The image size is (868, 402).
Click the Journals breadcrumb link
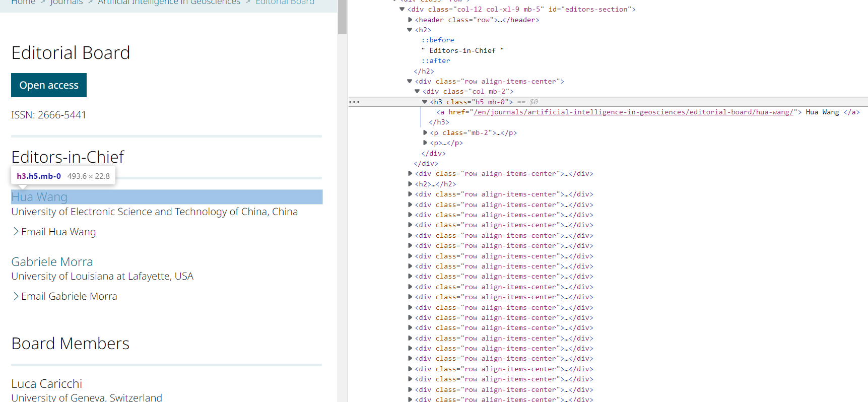(66, 3)
